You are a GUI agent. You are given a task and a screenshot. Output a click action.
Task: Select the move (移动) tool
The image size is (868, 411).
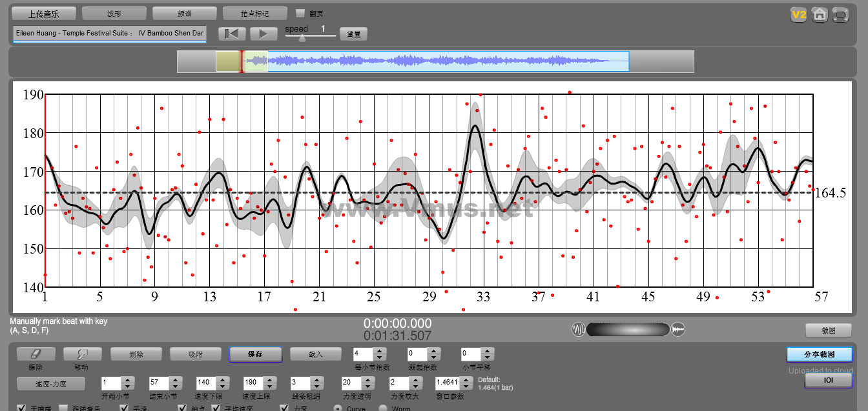coord(82,354)
